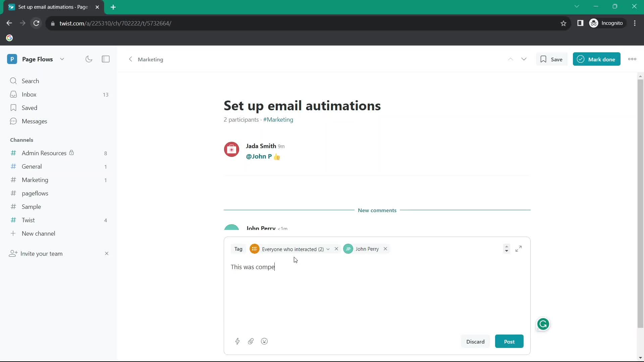
Task: Click the Discard button
Action: pos(476,341)
